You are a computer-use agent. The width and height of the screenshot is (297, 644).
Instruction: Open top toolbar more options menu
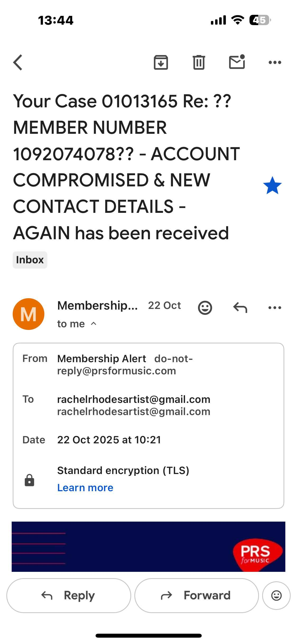click(275, 62)
